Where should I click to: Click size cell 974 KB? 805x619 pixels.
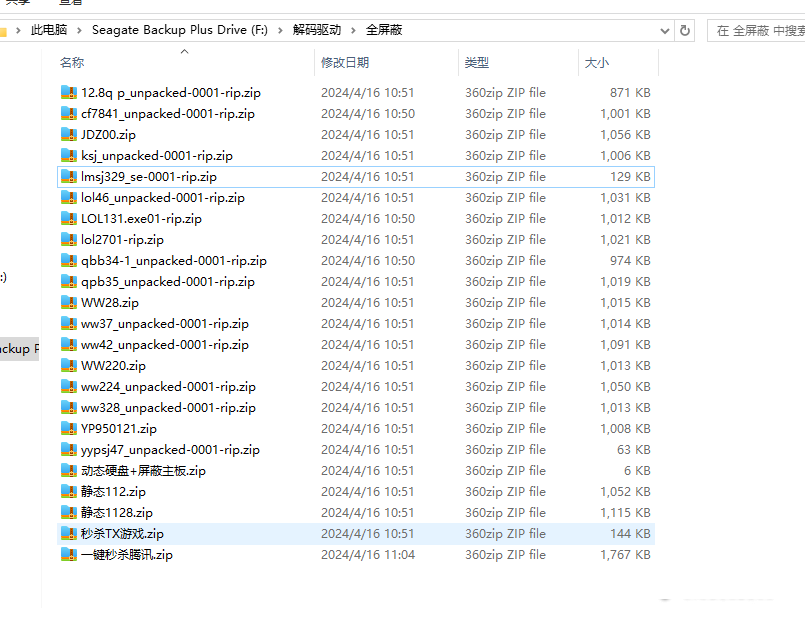(630, 261)
